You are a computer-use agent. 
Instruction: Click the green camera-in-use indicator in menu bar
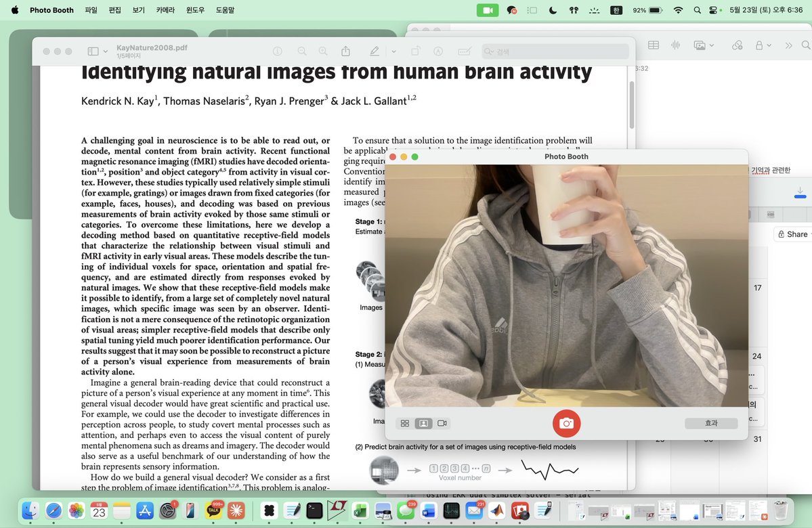point(488,10)
